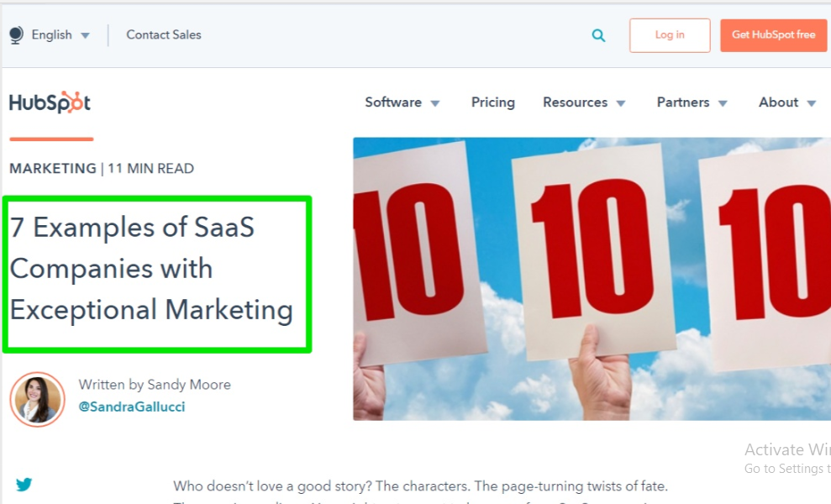Viewport: 831px width, 504px height.
Task: Open the @SandraGallucci Twitter link
Action: click(132, 407)
